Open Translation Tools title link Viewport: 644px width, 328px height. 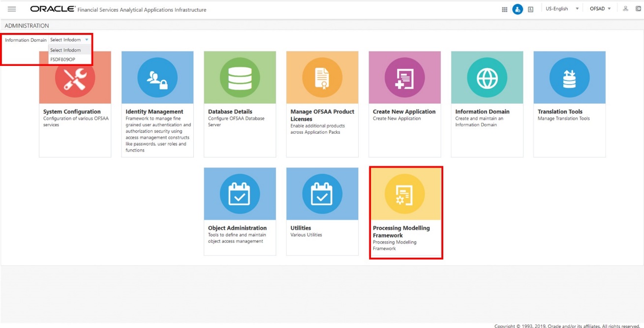560,112
